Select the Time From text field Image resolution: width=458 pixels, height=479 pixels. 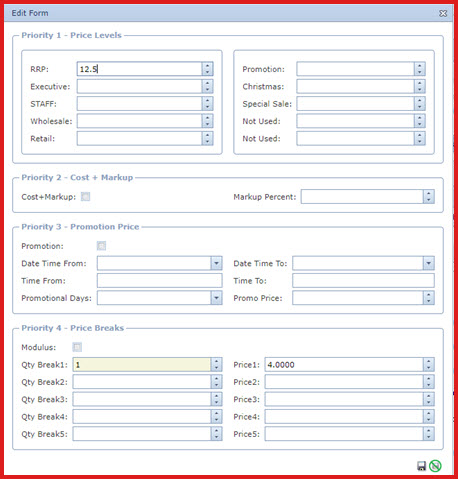click(x=159, y=281)
